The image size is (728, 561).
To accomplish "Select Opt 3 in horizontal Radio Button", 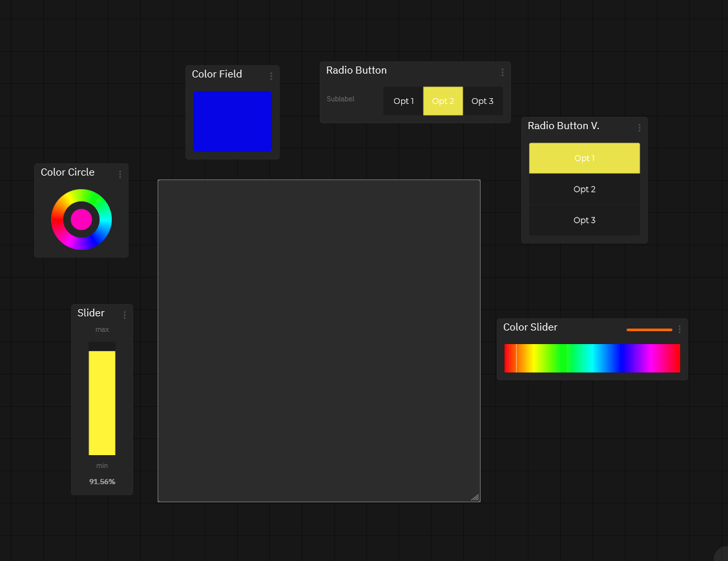I will point(483,101).
